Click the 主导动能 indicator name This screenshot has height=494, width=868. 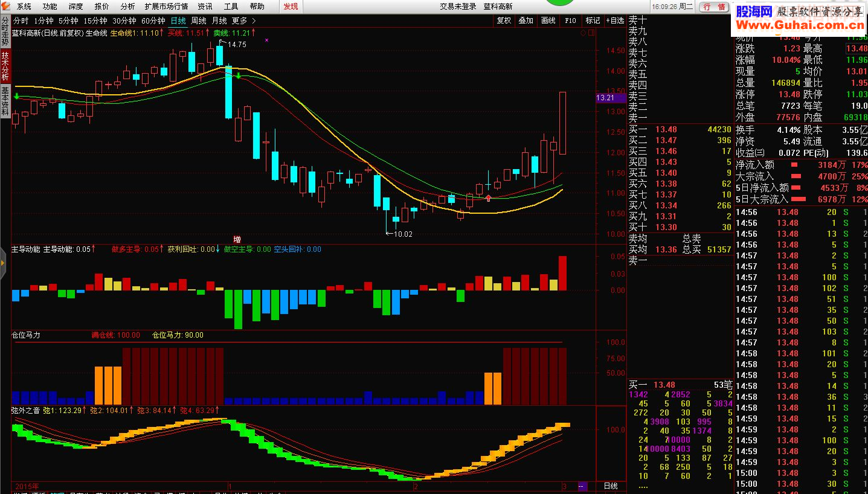[26, 249]
